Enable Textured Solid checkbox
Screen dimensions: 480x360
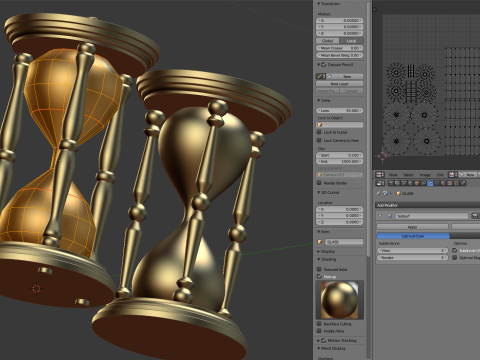(319, 269)
